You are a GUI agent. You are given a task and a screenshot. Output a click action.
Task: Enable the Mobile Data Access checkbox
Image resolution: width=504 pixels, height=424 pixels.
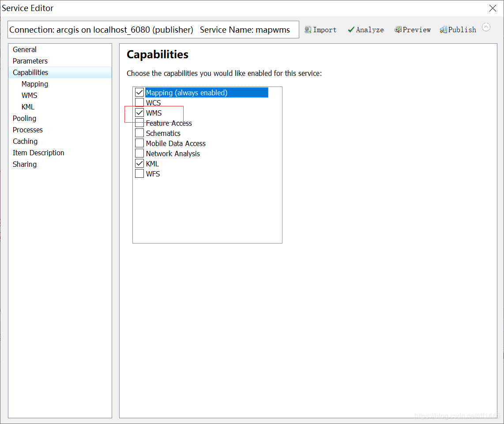point(139,143)
